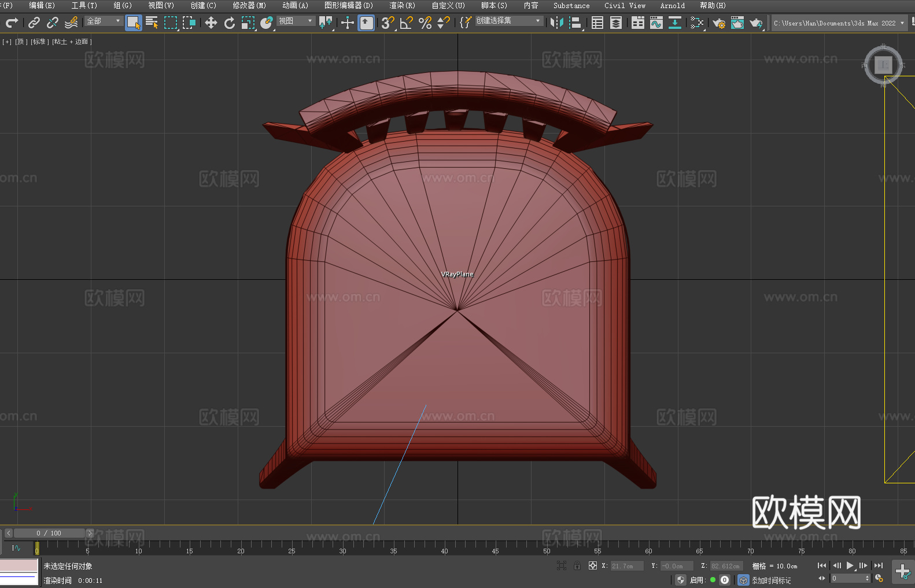Image resolution: width=915 pixels, height=588 pixels.
Task: Click Go to End playback button
Action: point(879,565)
